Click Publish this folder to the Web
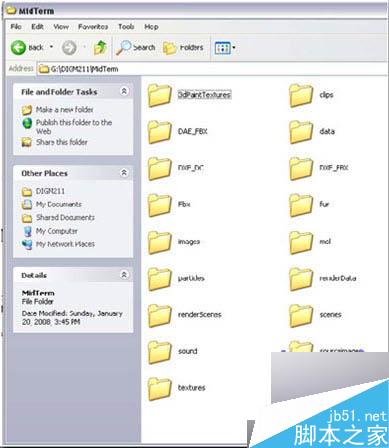This screenshot has width=389, height=448. coord(74,127)
